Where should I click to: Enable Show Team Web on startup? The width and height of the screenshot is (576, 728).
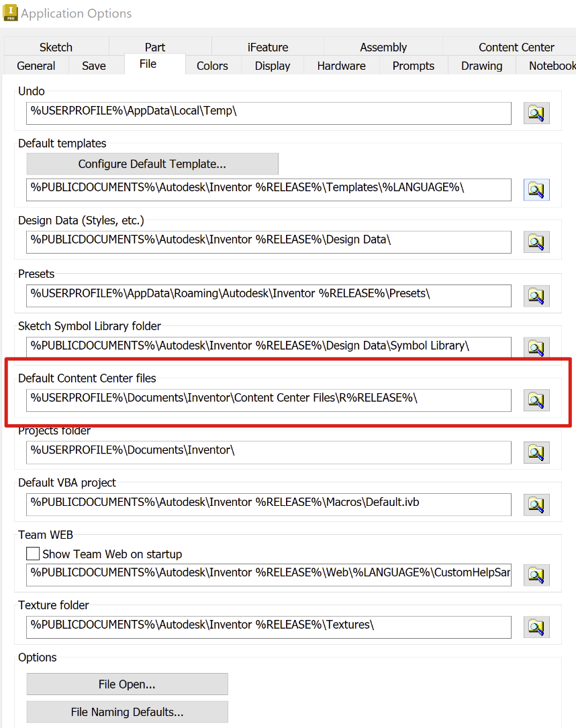click(x=33, y=554)
